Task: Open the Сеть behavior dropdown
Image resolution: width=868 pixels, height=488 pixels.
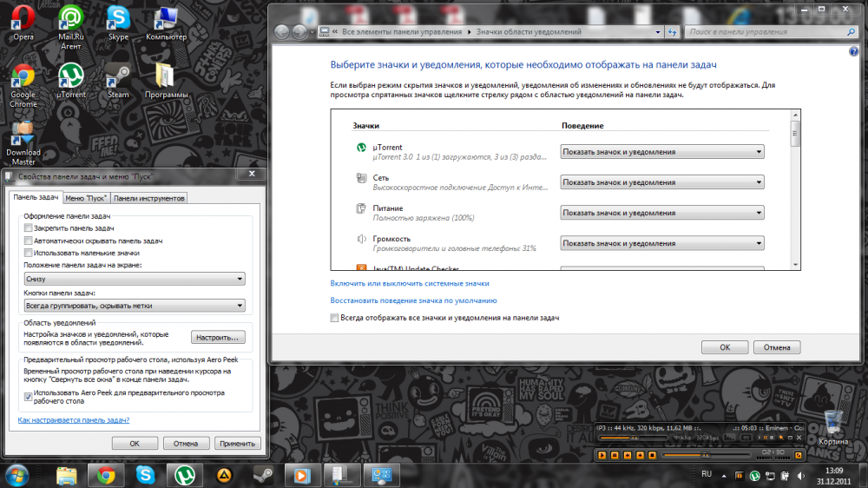Action: [x=662, y=182]
